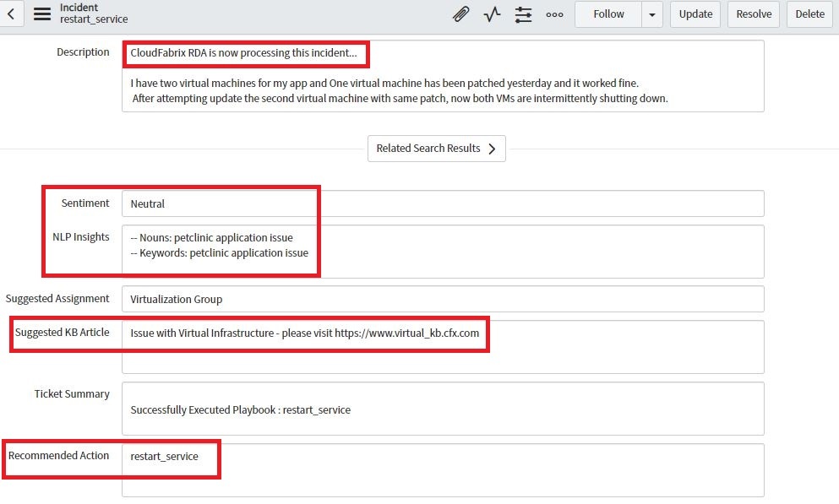Click the Suggested KB Article field

point(443,346)
